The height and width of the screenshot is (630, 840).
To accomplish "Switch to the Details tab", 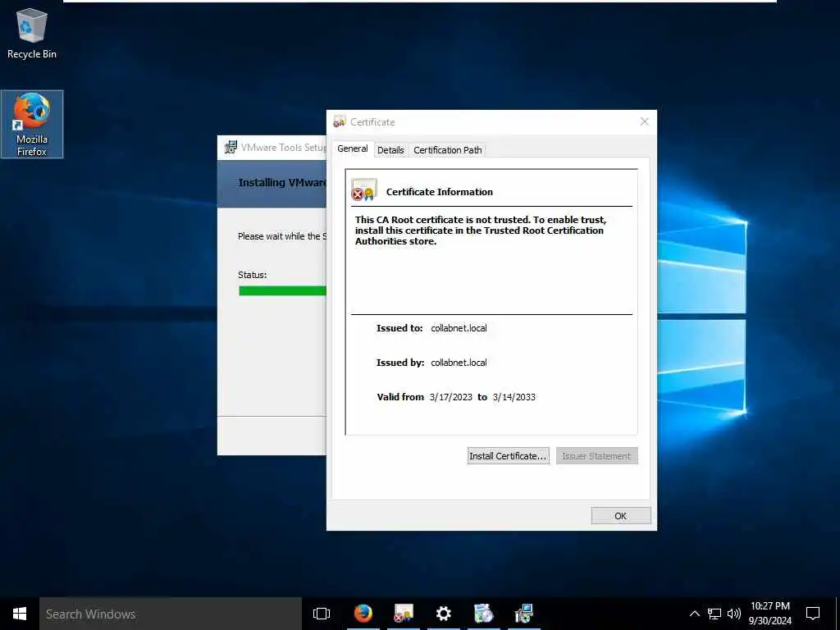I will coord(390,151).
